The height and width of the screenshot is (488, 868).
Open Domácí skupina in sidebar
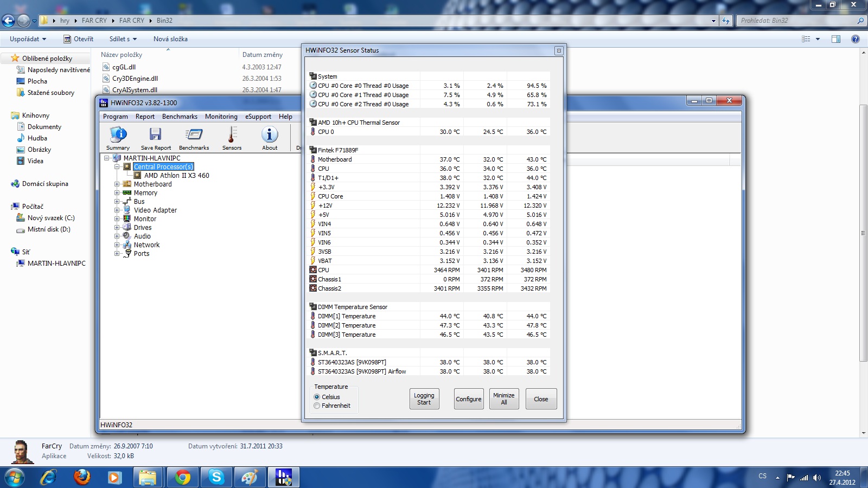[45, 184]
